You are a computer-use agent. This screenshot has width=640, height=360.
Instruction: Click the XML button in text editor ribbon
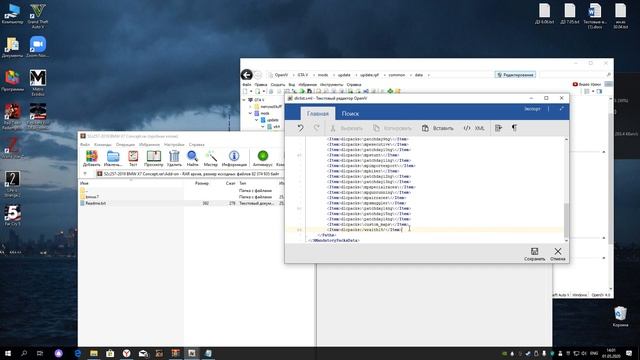pyautogui.click(x=474, y=128)
